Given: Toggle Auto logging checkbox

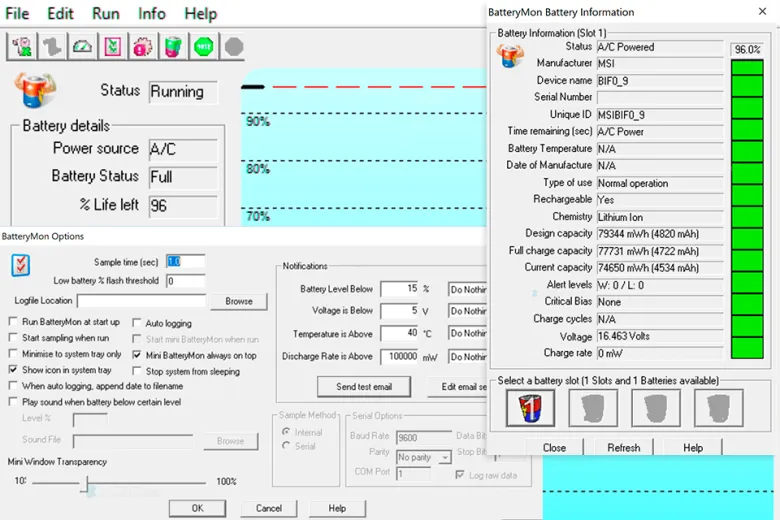Looking at the screenshot, I should (137, 324).
